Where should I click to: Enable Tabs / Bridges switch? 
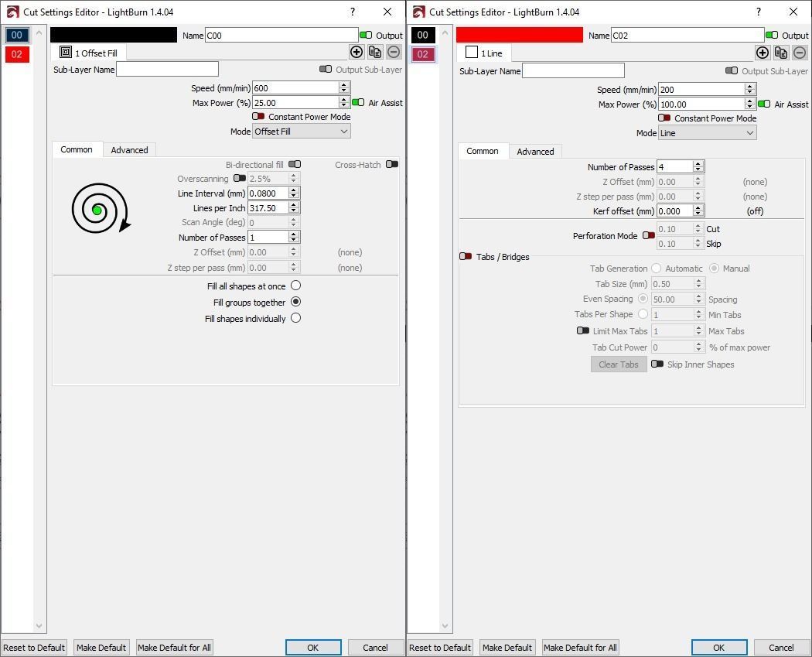pyautogui.click(x=466, y=256)
